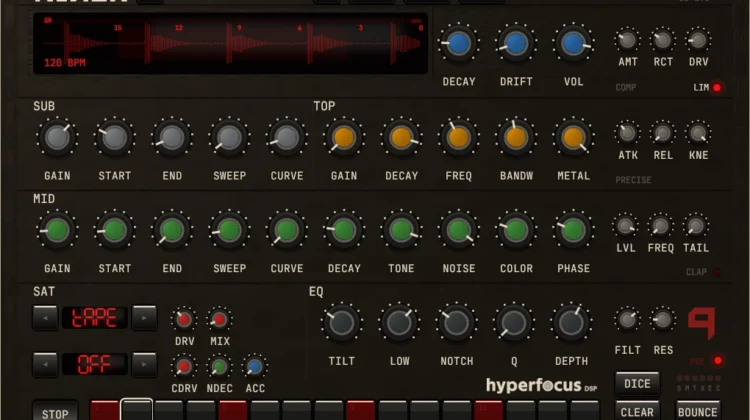The width and height of the screenshot is (750, 420).
Task: Click the compressor RCT knob
Action: [662, 40]
